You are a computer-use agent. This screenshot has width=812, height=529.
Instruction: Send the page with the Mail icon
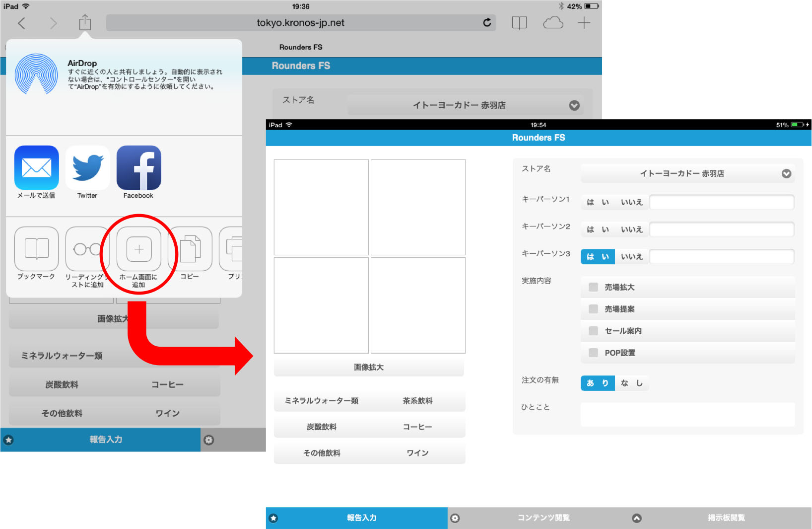[x=36, y=168]
